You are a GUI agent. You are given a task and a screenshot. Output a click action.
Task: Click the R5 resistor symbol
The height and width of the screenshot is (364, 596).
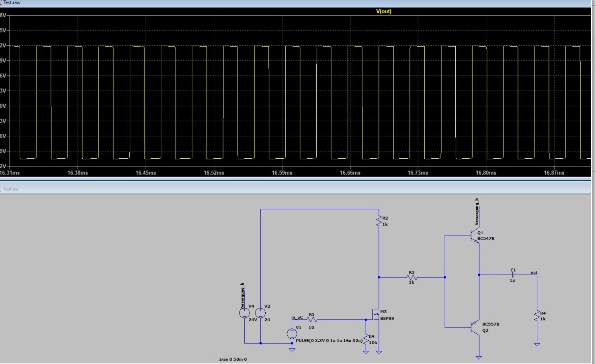tap(366, 340)
